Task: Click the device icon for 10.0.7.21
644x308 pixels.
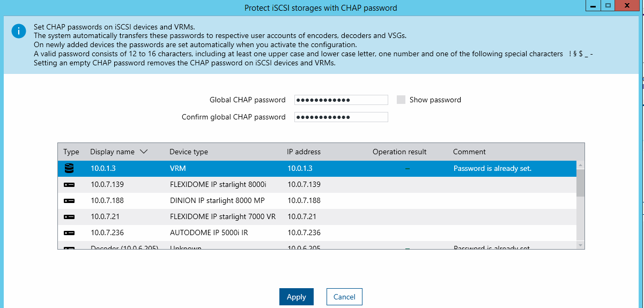Action: pyautogui.click(x=69, y=216)
